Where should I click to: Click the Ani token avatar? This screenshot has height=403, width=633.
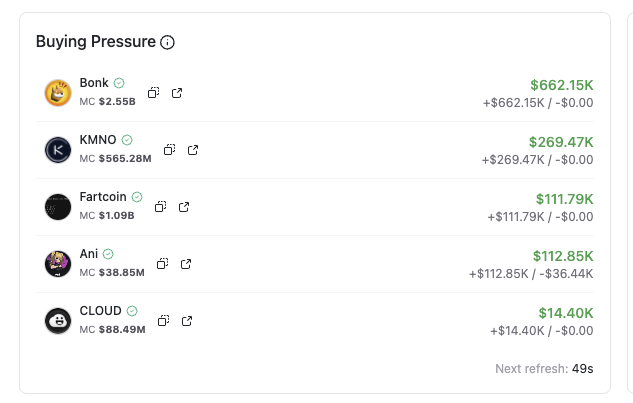pyautogui.click(x=58, y=264)
